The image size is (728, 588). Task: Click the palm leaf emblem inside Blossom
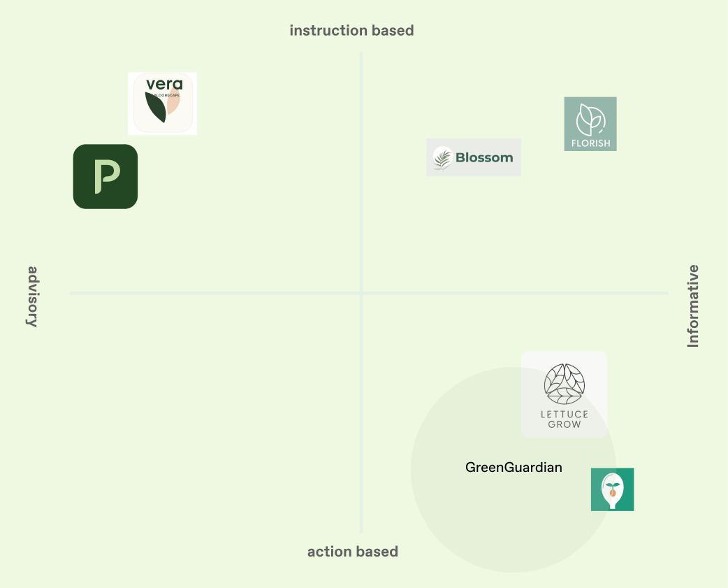click(x=442, y=158)
